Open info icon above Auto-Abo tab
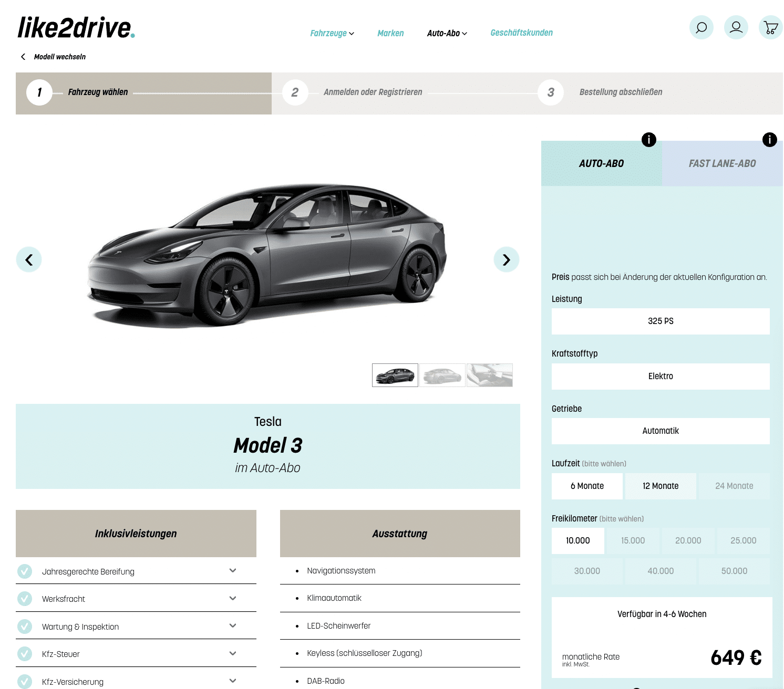Image resolution: width=784 pixels, height=689 pixels. 649,140
